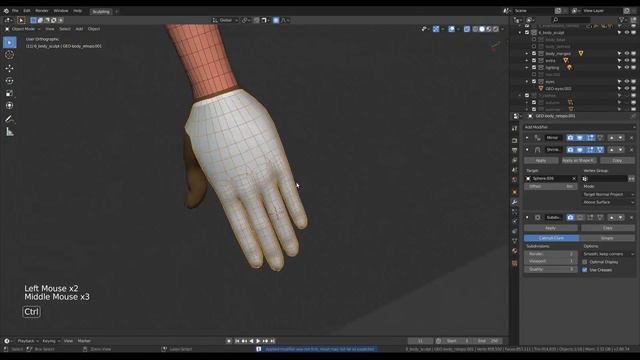Open the Smooth, keep corners dropdown
640x360 pixels.
tap(608, 254)
